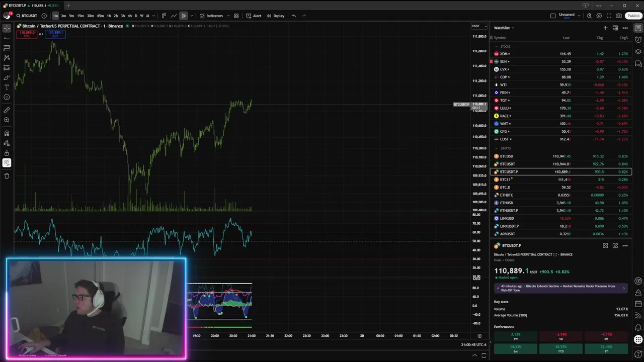Switch to the 1h timeframe

point(109,16)
